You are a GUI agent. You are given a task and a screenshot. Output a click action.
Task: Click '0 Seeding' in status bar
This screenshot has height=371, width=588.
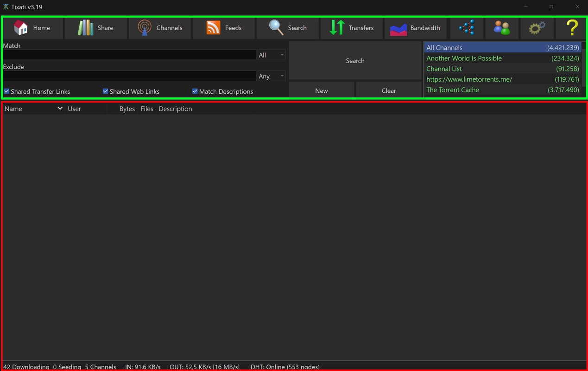67,367
